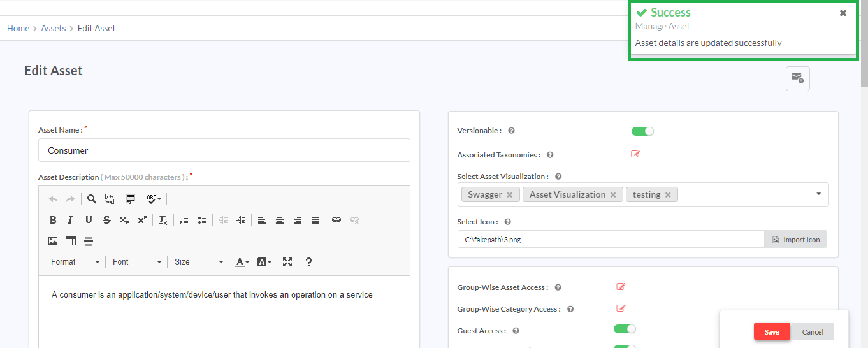Toggle the Guest Access switch
The height and width of the screenshot is (348, 868).
(x=625, y=329)
